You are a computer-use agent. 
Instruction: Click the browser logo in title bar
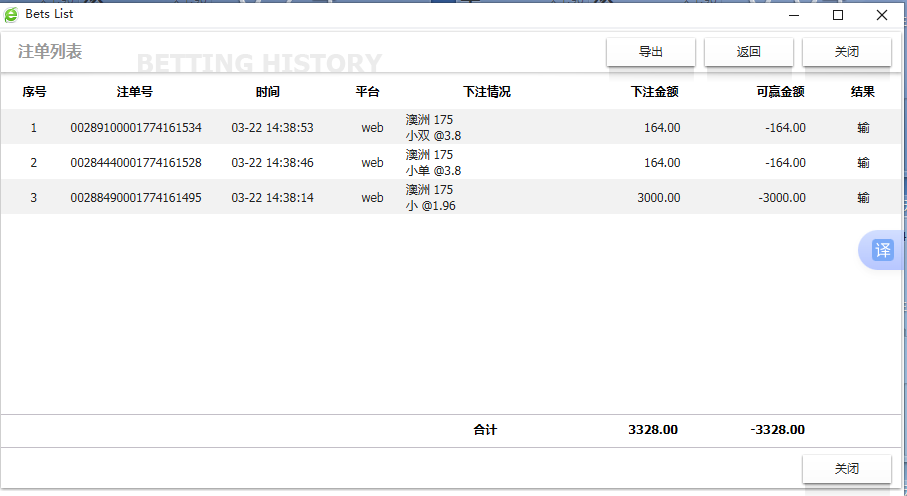point(11,14)
